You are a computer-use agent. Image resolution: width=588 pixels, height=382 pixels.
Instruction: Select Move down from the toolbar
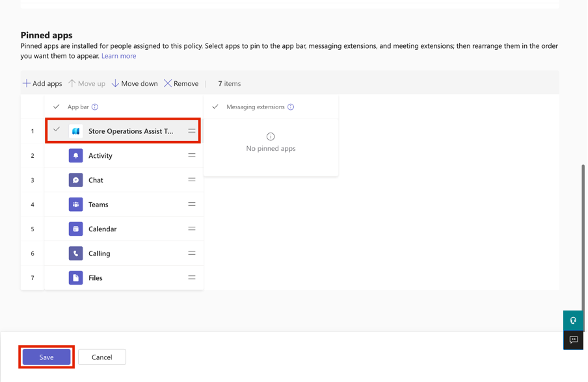(x=135, y=83)
